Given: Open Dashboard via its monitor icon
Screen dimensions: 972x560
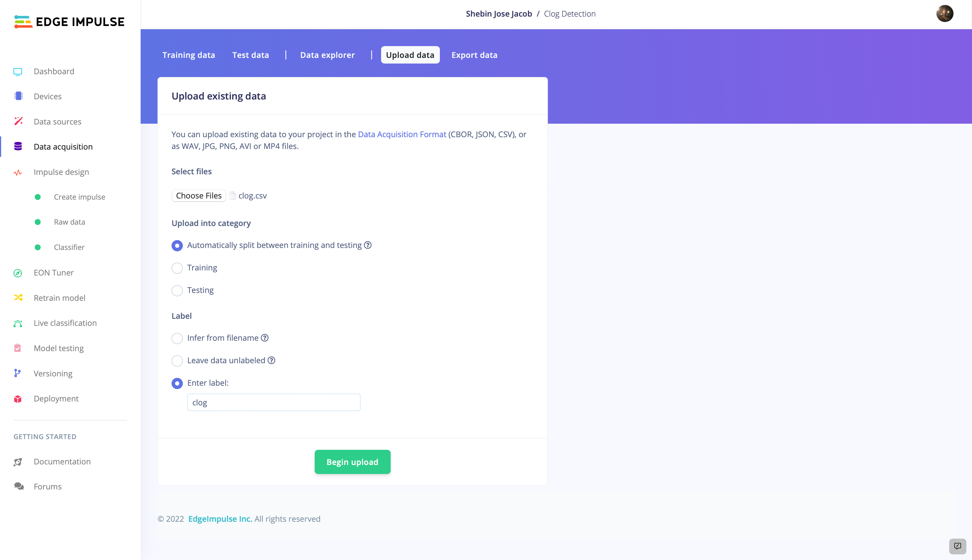Looking at the screenshot, I should pyautogui.click(x=18, y=71).
